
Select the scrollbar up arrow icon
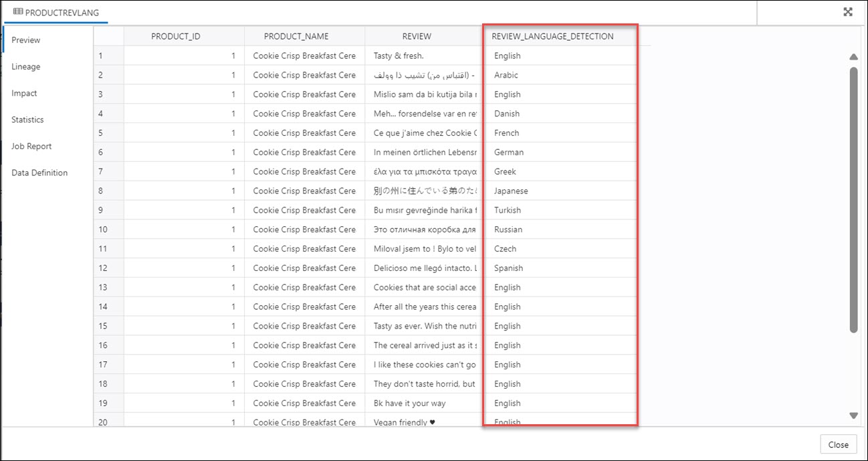pyautogui.click(x=854, y=57)
